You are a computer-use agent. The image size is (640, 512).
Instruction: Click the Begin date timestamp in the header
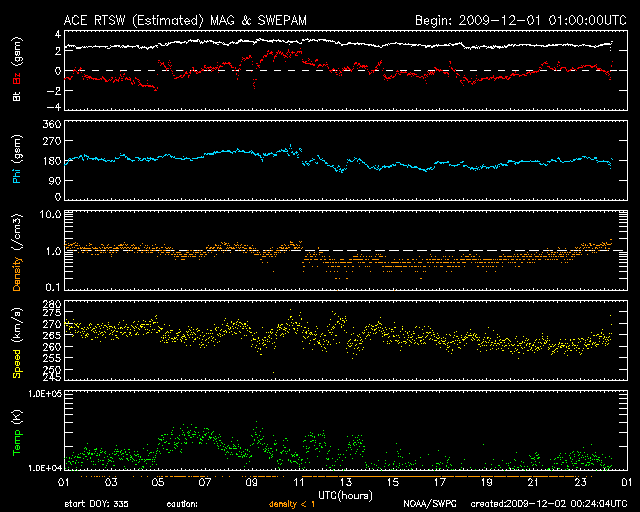[x=518, y=20]
